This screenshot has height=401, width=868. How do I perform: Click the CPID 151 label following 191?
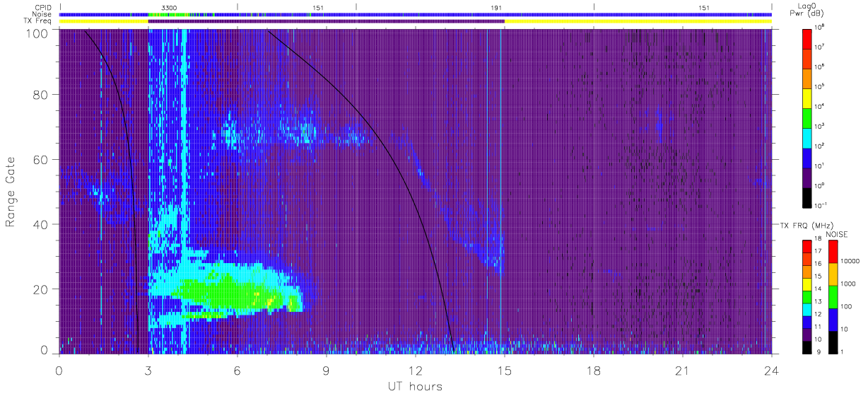[x=704, y=7]
